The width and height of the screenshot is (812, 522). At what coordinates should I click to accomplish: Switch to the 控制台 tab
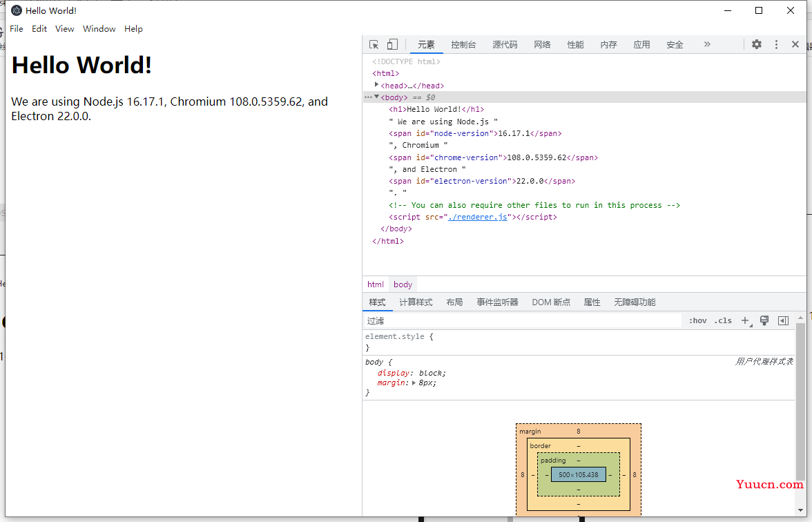tap(463, 44)
